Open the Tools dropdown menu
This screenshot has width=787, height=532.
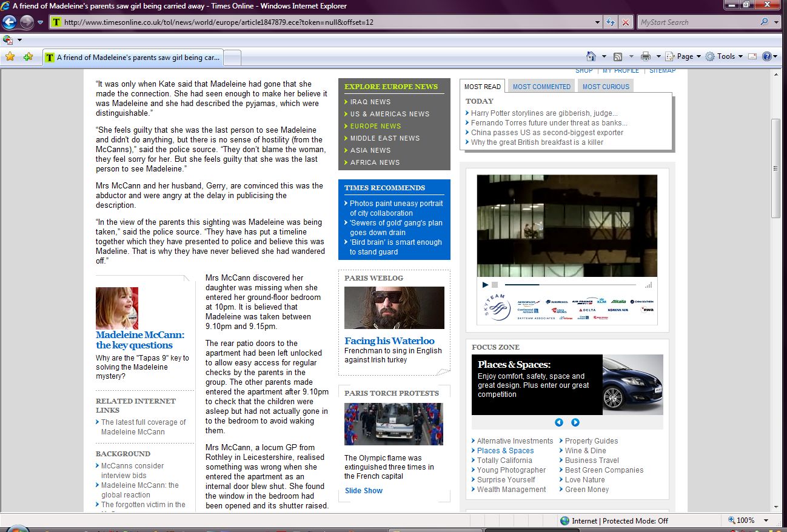click(x=725, y=56)
